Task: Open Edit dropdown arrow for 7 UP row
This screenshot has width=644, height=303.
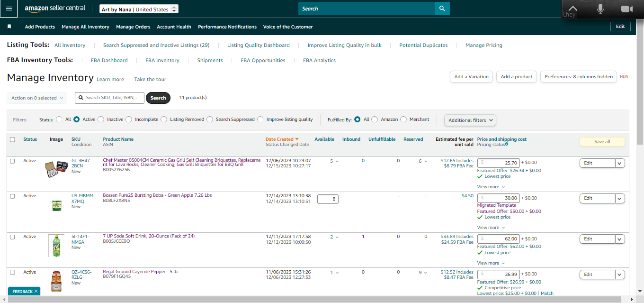Action: pos(620,239)
